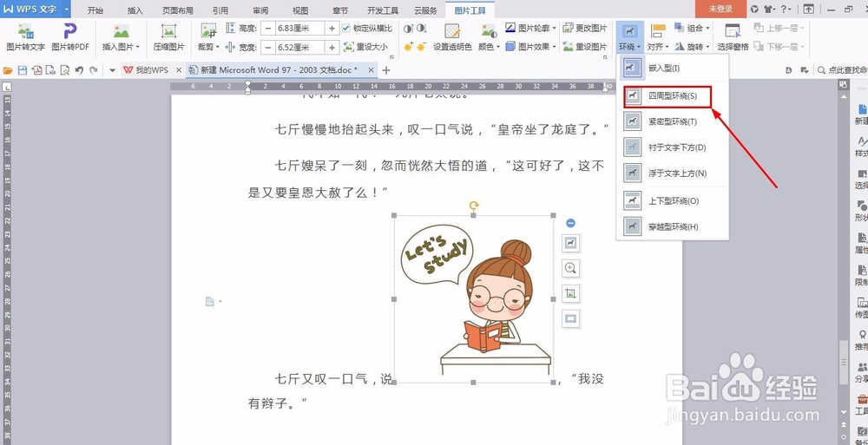Image resolution: width=868 pixels, height=445 pixels.
Task: Click the save disk icon
Action: click(x=23, y=70)
